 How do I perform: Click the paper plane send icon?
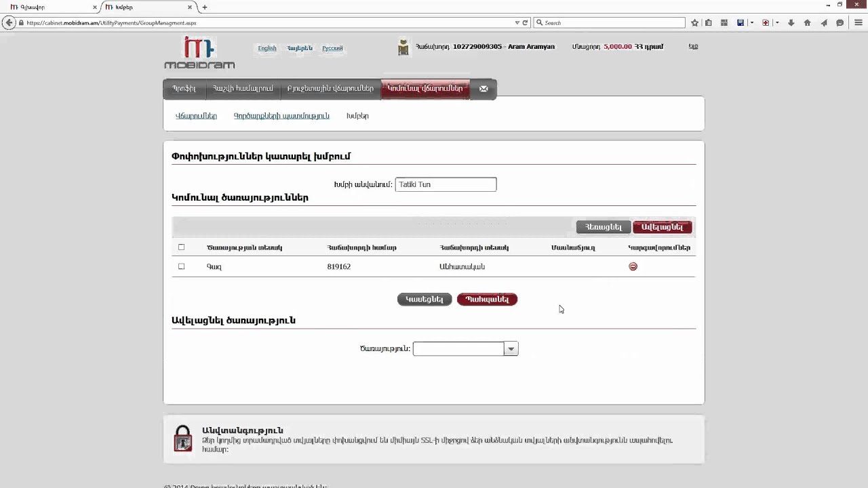824,22
